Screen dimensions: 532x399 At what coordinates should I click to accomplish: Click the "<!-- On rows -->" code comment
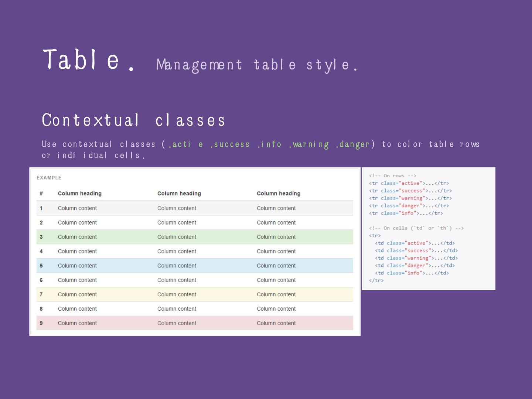pyautogui.click(x=392, y=176)
